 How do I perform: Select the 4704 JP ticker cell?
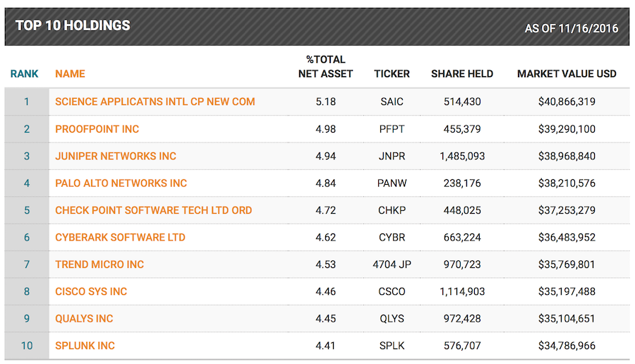(392, 265)
